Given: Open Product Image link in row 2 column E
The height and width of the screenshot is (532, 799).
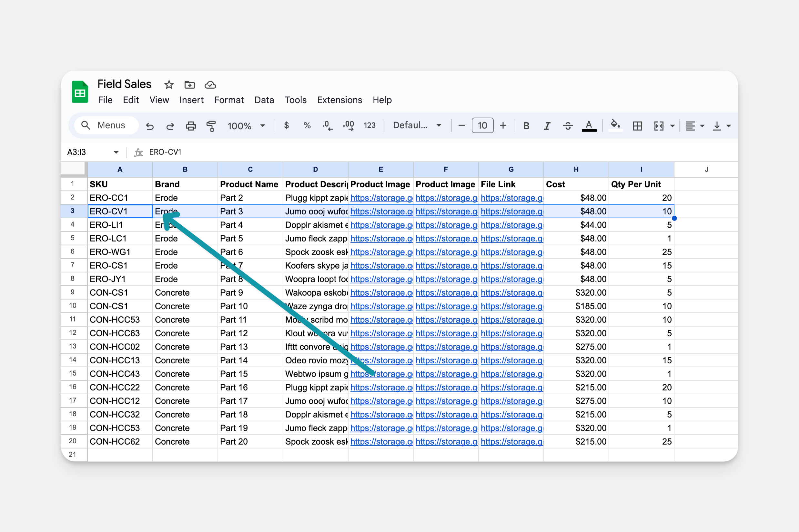Looking at the screenshot, I should [382, 198].
